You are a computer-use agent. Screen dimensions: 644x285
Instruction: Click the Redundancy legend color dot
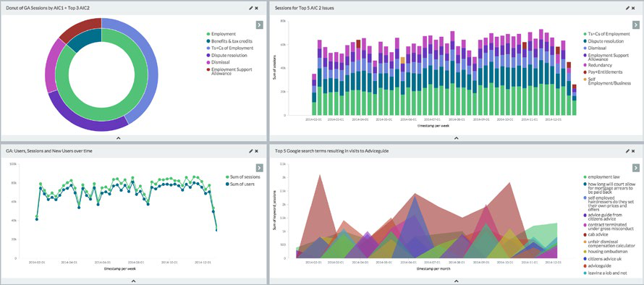(585, 65)
